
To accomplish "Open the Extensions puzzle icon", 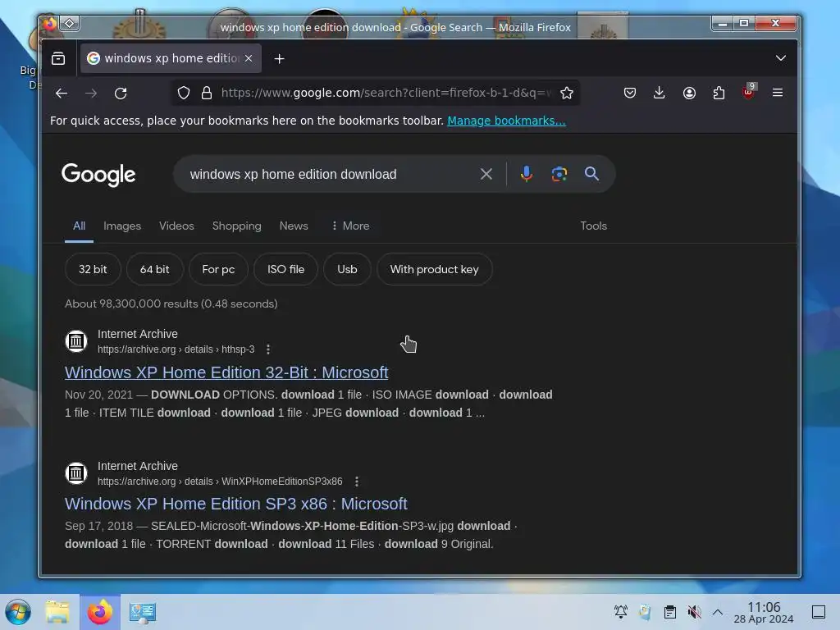I will tap(719, 94).
